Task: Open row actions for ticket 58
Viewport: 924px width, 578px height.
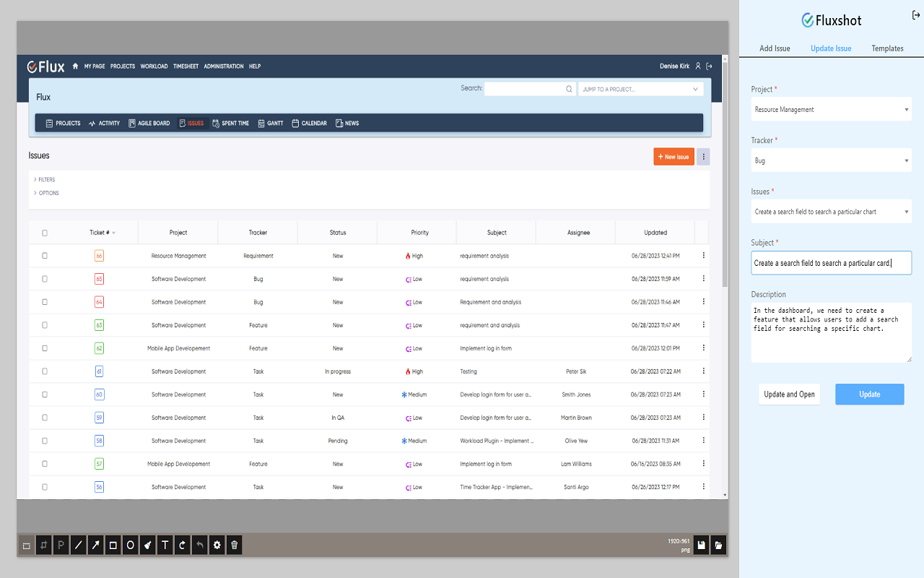Action: 704,441
